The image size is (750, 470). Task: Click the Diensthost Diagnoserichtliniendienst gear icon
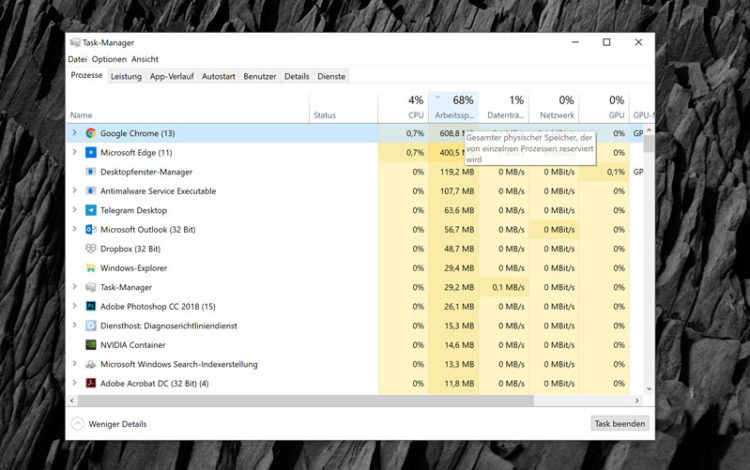[x=90, y=326]
